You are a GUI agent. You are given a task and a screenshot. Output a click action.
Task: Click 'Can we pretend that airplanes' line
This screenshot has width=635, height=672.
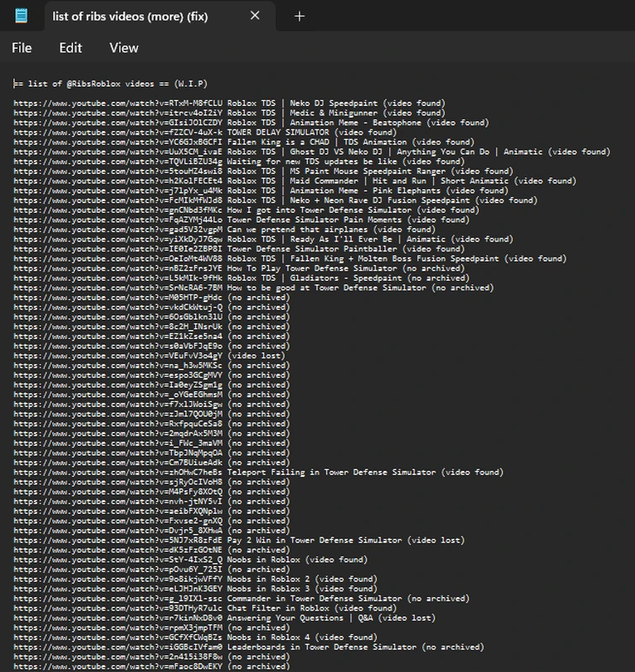225,230
